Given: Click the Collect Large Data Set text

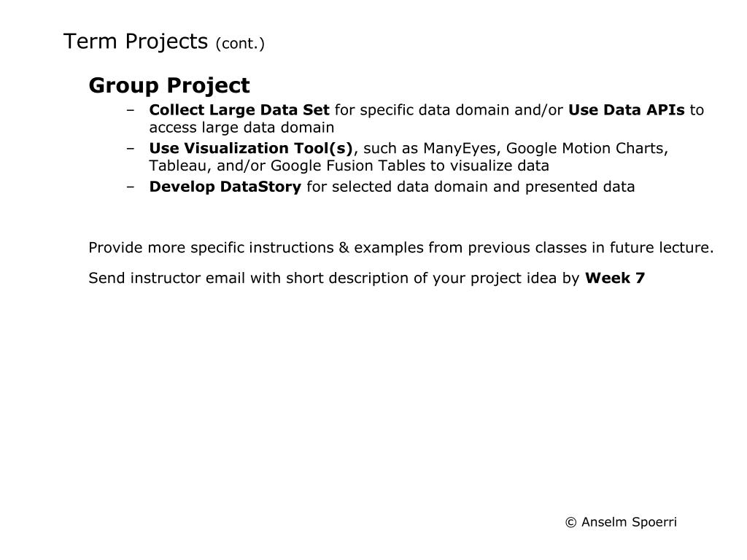Looking at the screenshot, I should (x=239, y=110).
